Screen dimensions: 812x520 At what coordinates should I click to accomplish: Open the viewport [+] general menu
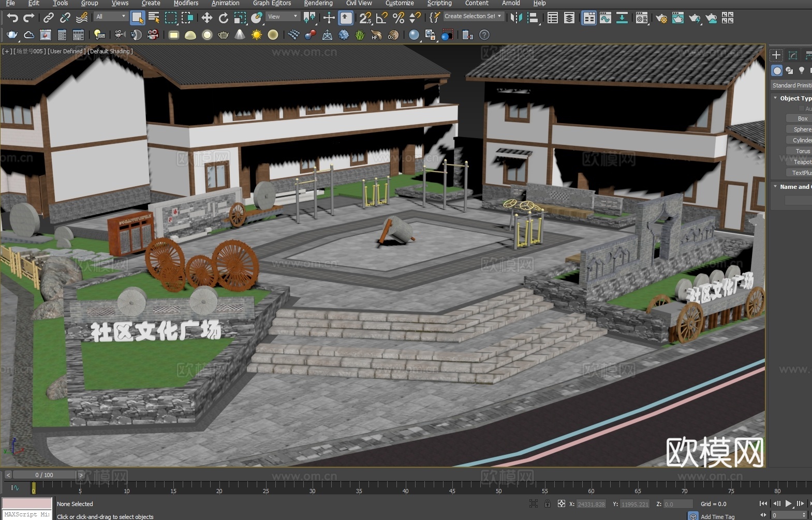(x=7, y=51)
